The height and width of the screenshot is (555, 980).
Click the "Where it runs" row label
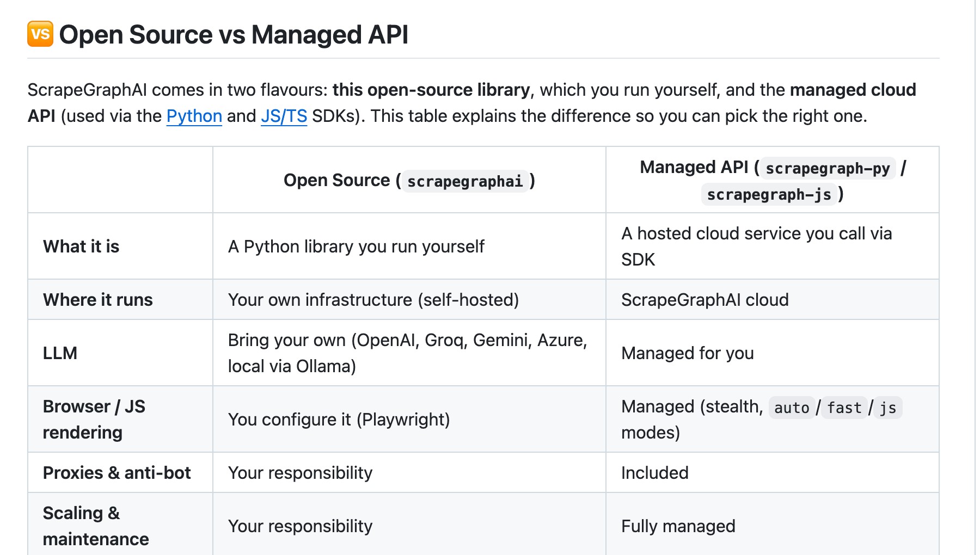click(x=98, y=300)
